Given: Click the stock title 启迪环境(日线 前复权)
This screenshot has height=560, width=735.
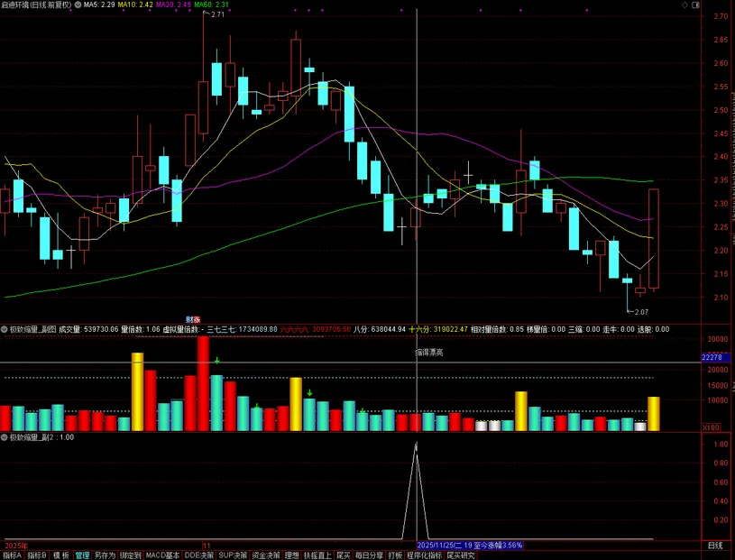Looking at the screenshot, I should point(36,5).
